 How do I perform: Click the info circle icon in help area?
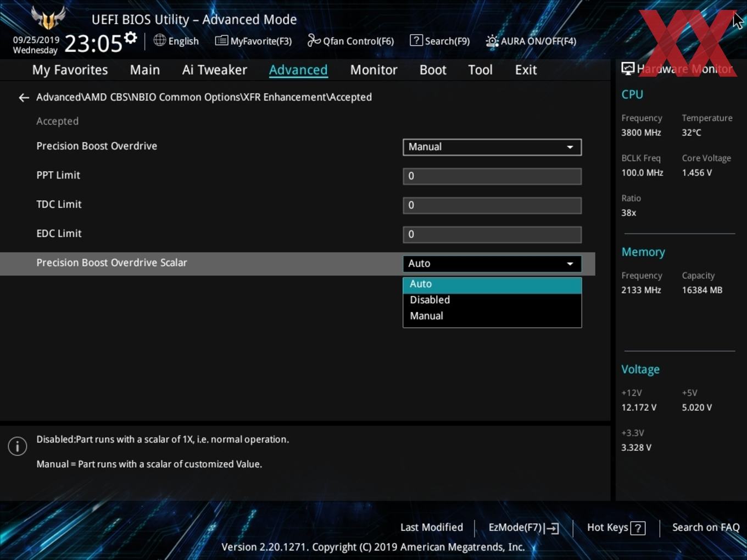[x=18, y=446]
